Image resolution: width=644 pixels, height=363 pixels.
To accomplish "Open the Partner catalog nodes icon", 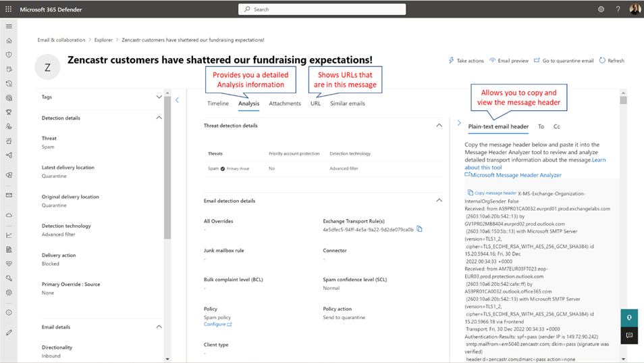I will click(9, 155).
